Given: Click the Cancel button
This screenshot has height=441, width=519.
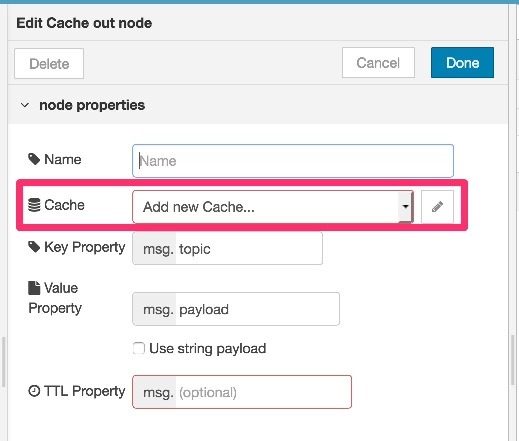Looking at the screenshot, I should click(378, 63).
